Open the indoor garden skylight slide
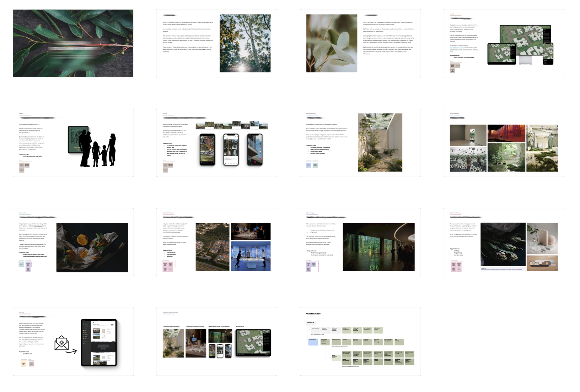The width and height of the screenshot is (580, 392). 360,143
